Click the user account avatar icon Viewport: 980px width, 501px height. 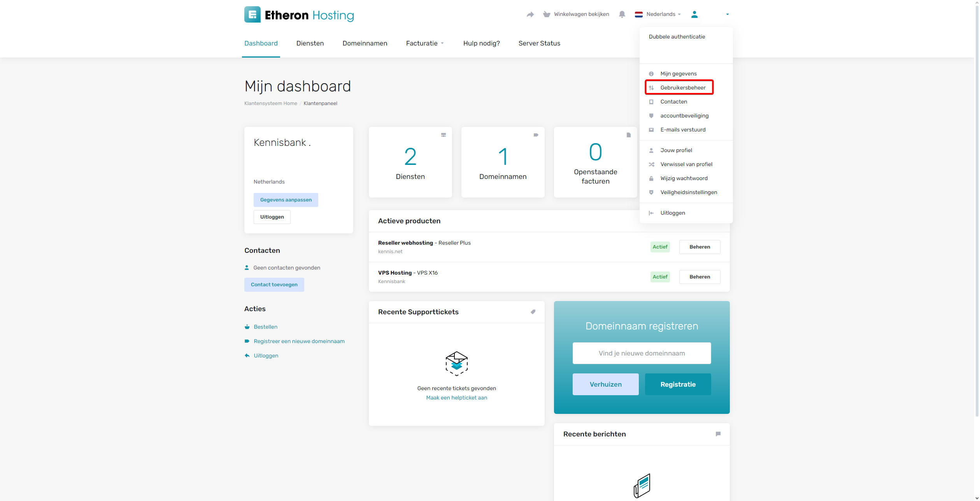tap(694, 14)
